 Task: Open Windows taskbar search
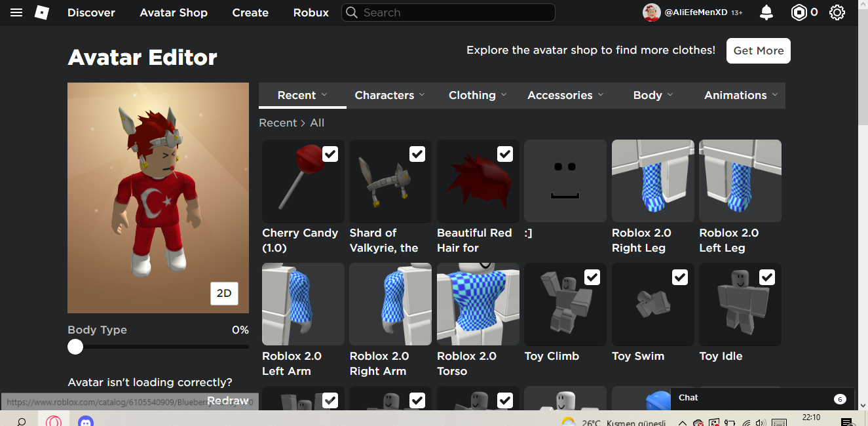pyautogui.click(x=21, y=421)
